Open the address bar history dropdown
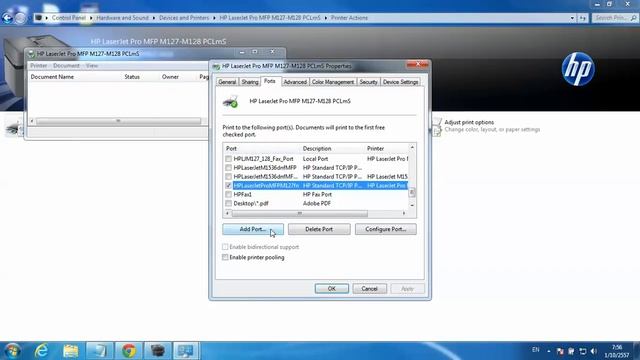The height and width of the screenshot is (360, 640). (572, 18)
